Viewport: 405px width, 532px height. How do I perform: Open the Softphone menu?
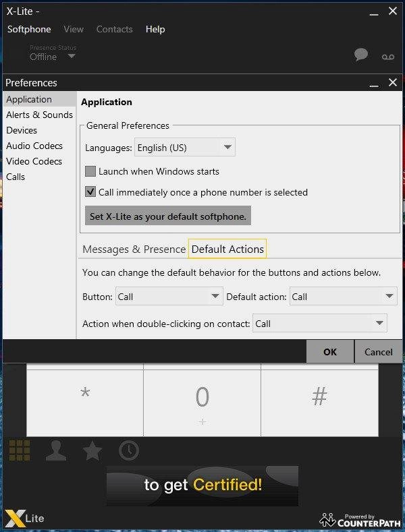pos(29,29)
